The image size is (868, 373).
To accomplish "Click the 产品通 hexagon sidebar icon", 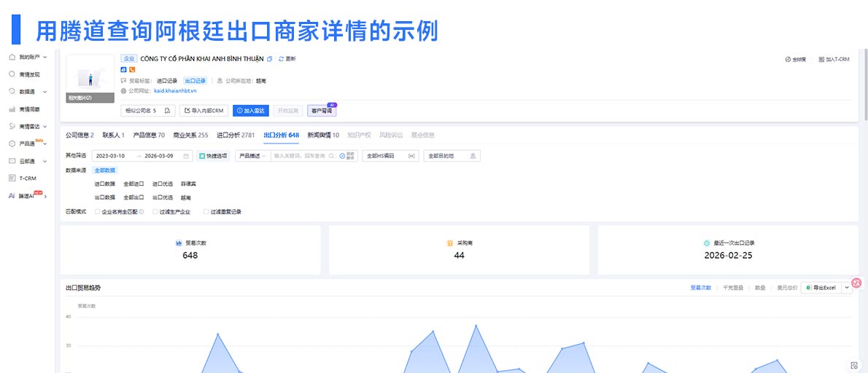I will [x=12, y=144].
